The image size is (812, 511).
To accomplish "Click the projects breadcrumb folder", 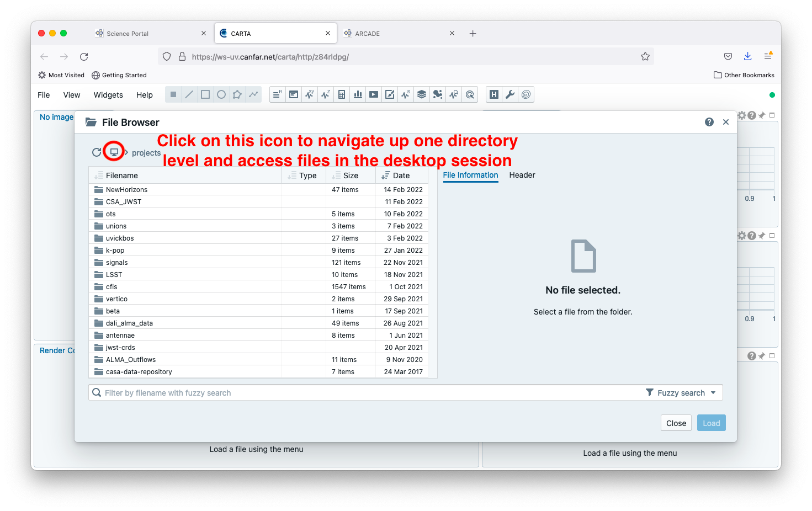I will (x=146, y=153).
